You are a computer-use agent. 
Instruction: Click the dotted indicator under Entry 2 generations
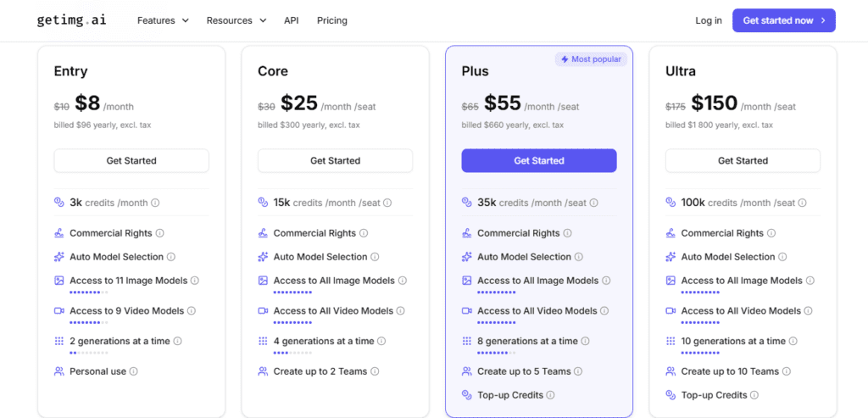pyautogui.click(x=89, y=352)
